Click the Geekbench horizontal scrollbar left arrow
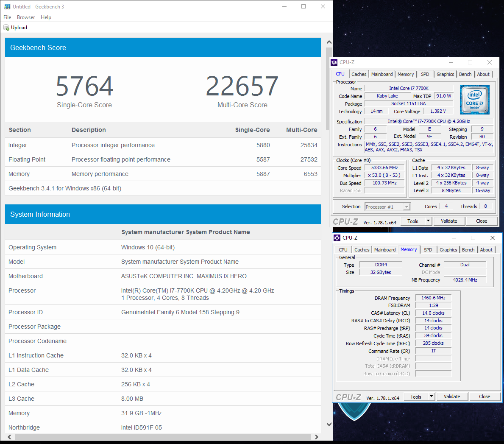 (10, 437)
